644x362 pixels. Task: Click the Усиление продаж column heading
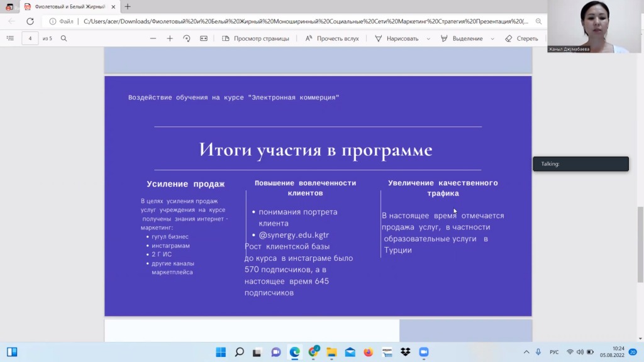click(x=186, y=184)
